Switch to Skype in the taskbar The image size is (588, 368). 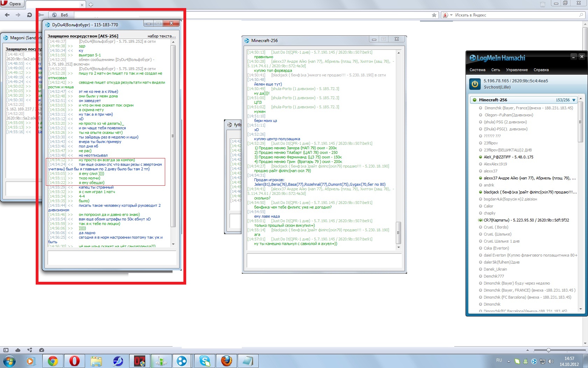(205, 361)
